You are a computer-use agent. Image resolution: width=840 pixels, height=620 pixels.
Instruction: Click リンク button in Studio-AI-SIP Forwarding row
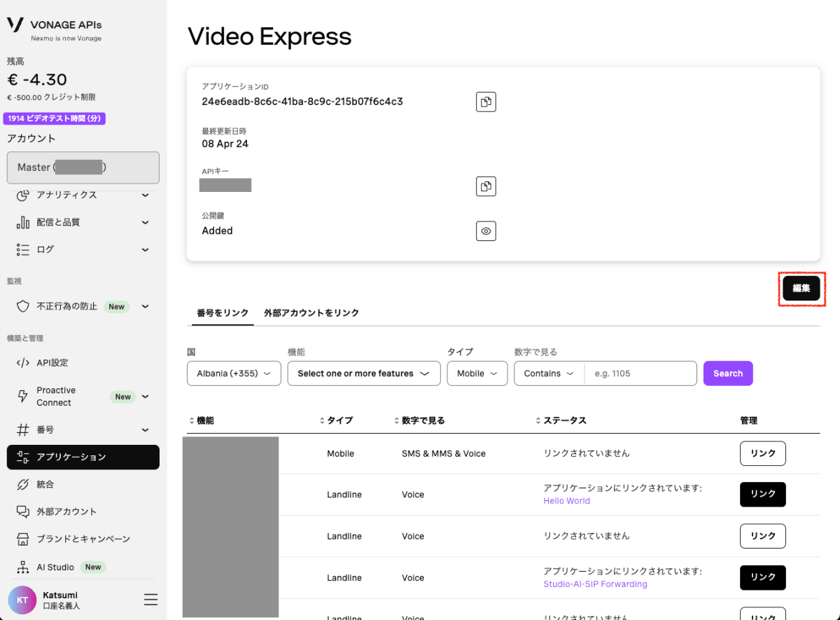pos(763,577)
